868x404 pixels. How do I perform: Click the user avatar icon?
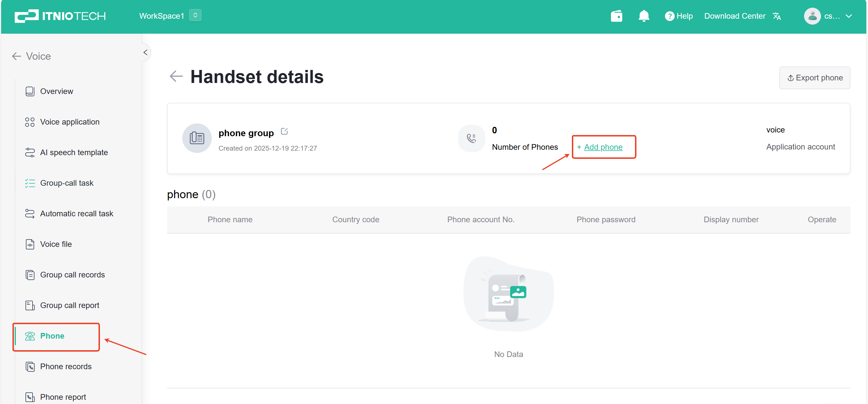coord(812,16)
